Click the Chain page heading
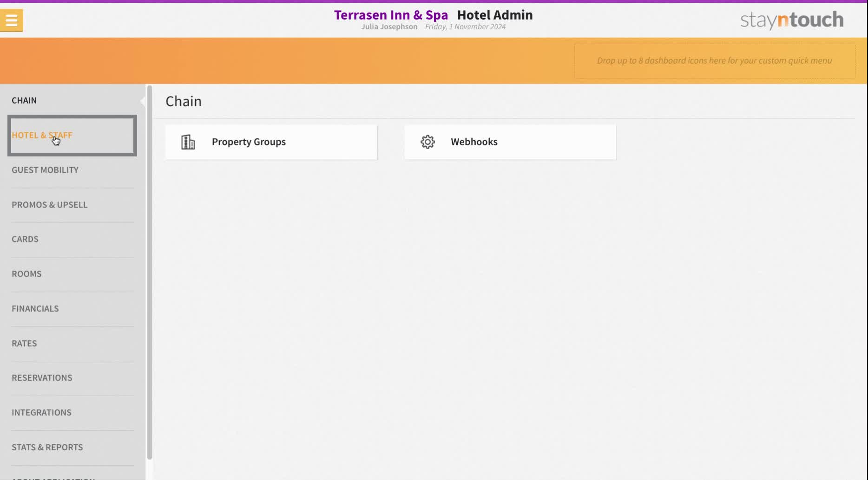 184,101
